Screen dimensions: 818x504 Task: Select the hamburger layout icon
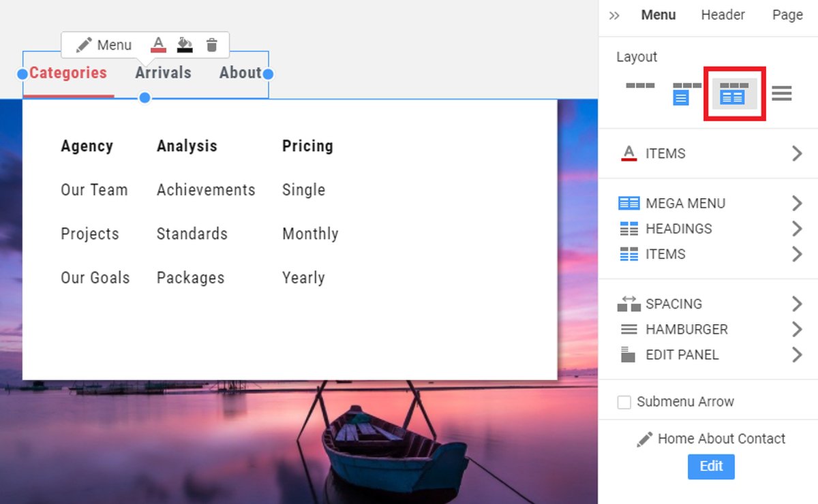point(782,93)
